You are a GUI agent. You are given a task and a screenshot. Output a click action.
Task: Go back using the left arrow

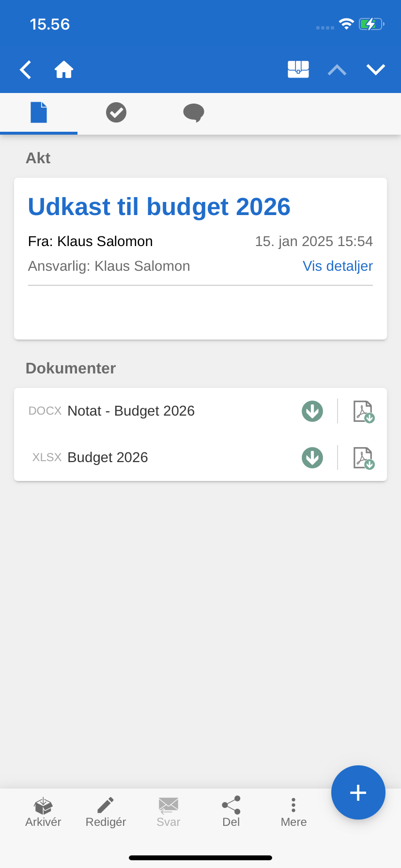point(26,70)
